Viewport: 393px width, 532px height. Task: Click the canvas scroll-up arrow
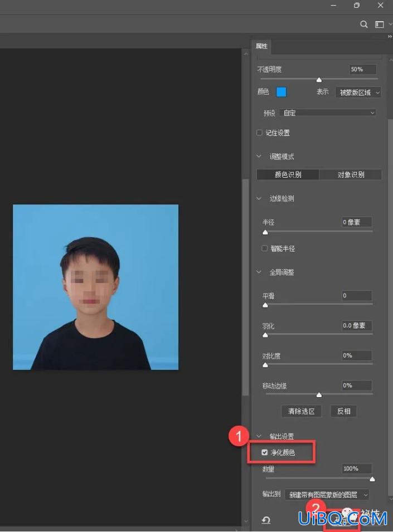pyautogui.click(x=246, y=53)
